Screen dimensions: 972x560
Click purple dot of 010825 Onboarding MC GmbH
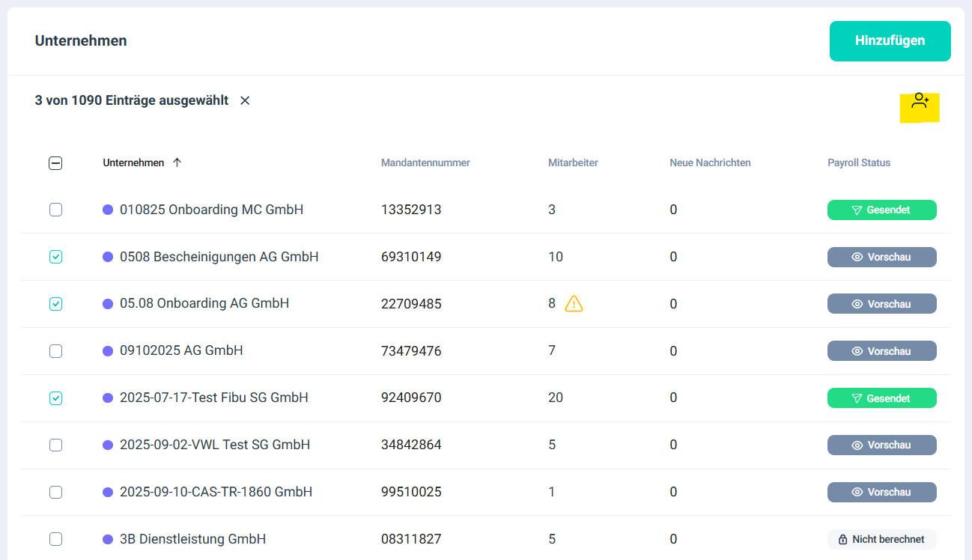[x=108, y=210]
